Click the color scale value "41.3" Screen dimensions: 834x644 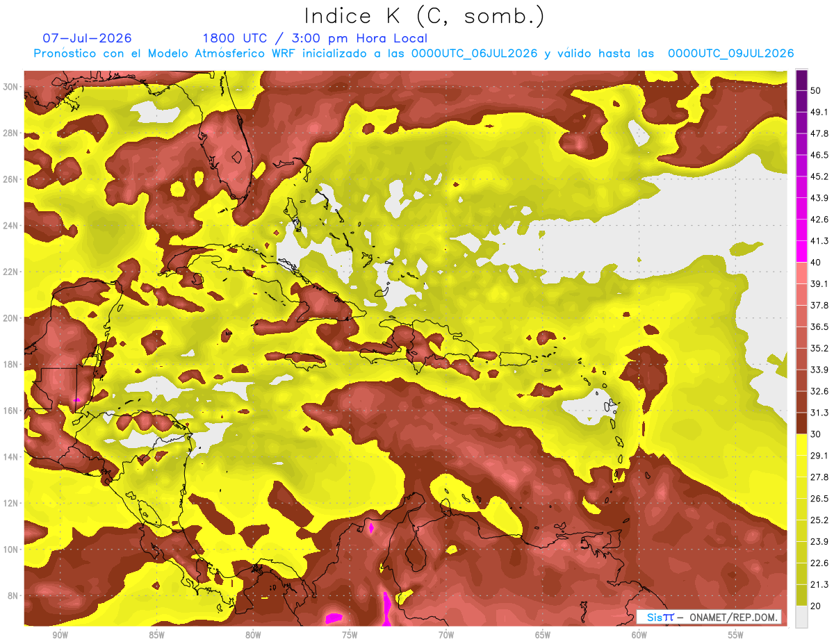point(819,240)
